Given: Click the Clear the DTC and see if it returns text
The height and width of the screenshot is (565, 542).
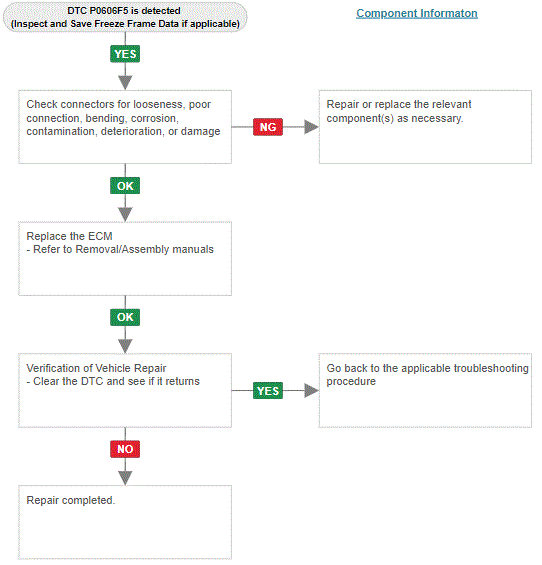Looking at the screenshot, I should point(113,381).
